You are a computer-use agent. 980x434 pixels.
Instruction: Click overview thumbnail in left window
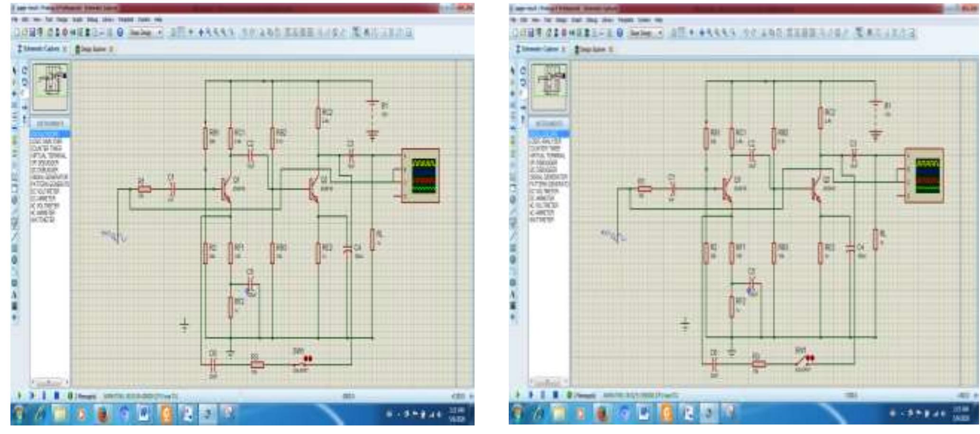[50, 87]
